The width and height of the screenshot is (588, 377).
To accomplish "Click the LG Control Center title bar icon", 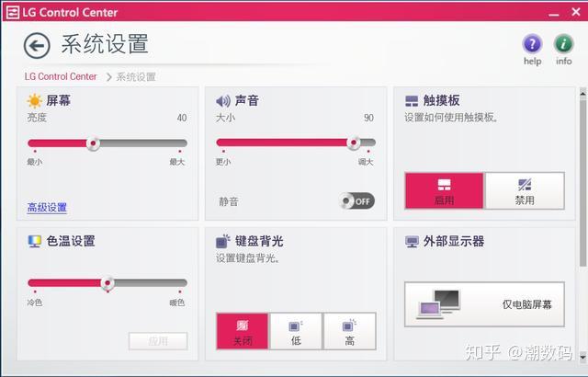I will click(x=12, y=12).
